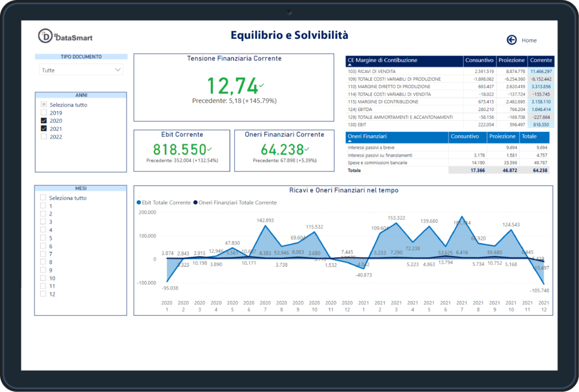This screenshot has width=579, height=392.
Task: Uncheck the 2020 year checkbox
Action: (x=44, y=120)
